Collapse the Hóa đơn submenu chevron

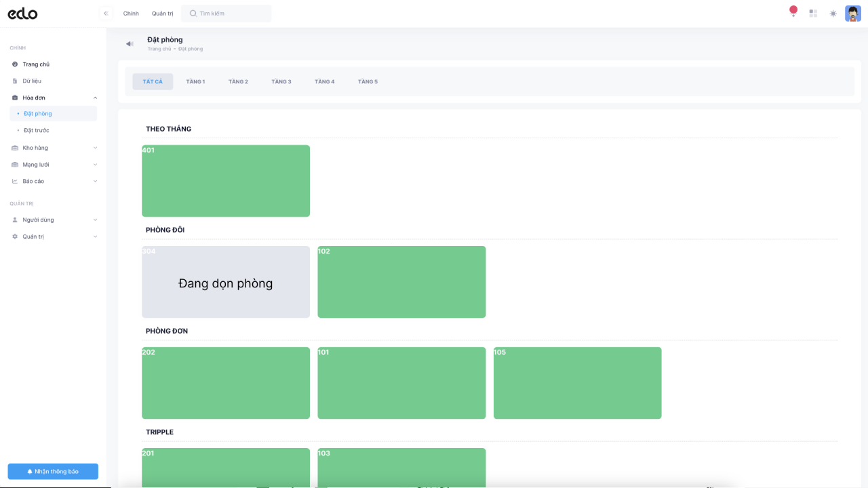click(95, 98)
